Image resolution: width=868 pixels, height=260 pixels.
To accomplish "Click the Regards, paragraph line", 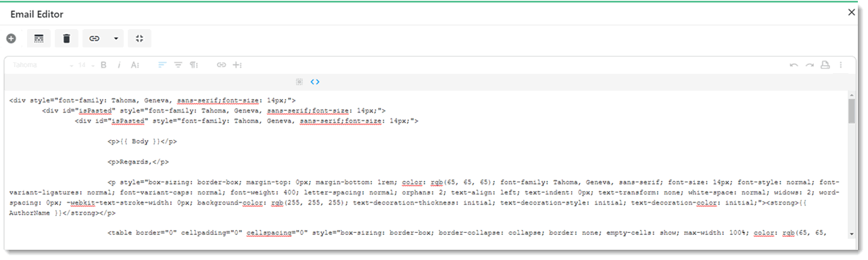I will coord(139,162).
